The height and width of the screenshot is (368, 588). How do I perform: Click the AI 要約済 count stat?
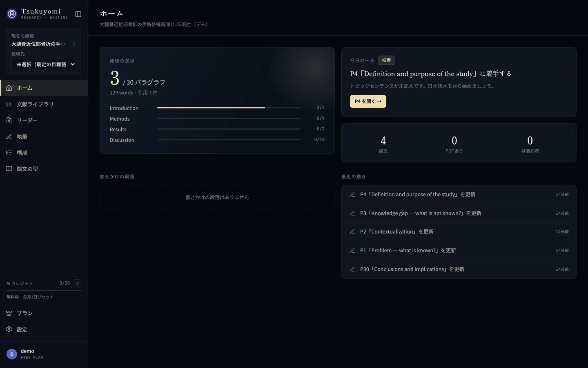point(530,144)
